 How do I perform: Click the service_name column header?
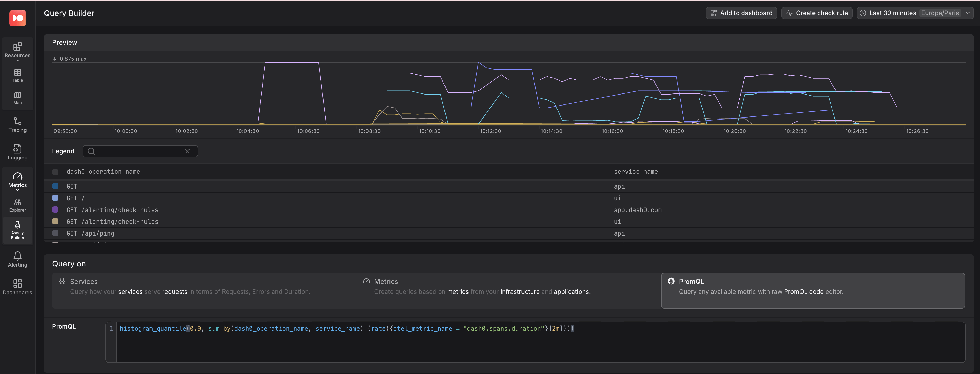tap(636, 172)
